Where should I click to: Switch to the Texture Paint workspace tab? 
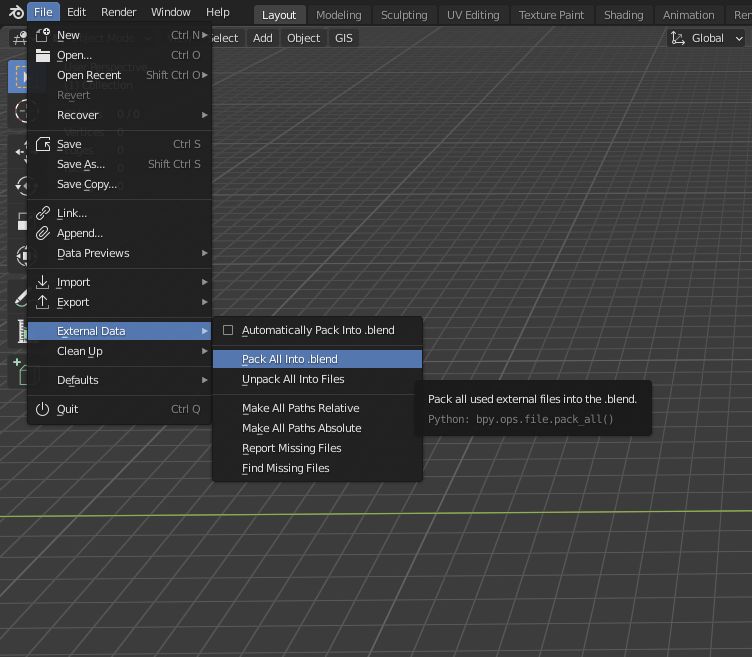551,15
